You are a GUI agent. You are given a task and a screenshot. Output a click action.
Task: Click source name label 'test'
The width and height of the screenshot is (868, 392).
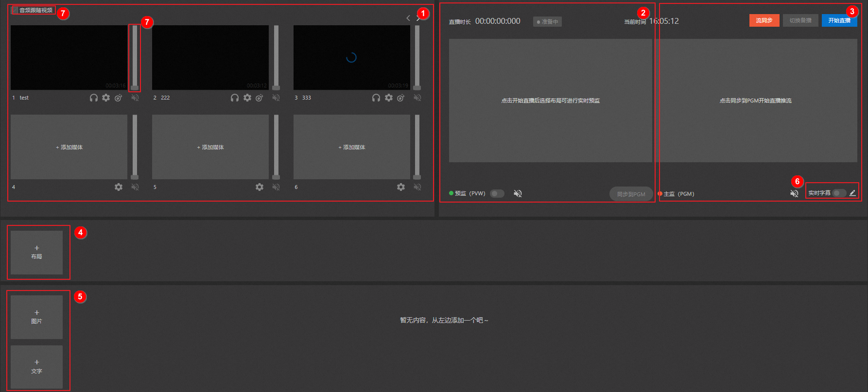(24, 98)
